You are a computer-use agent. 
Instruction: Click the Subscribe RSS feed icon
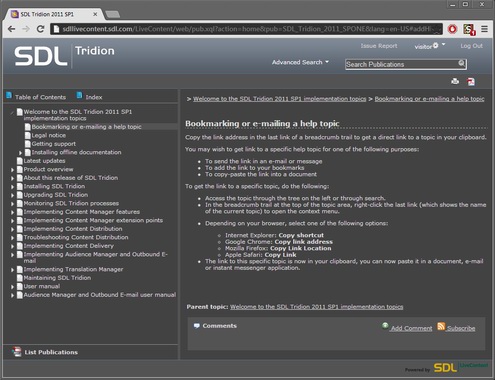tap(441, 326)
